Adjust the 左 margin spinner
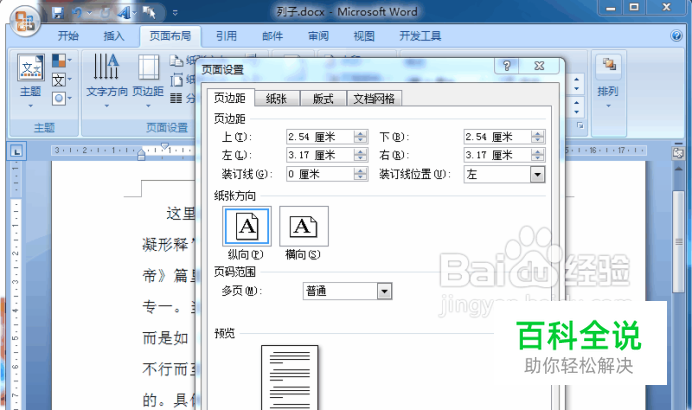 coord(360,155)
